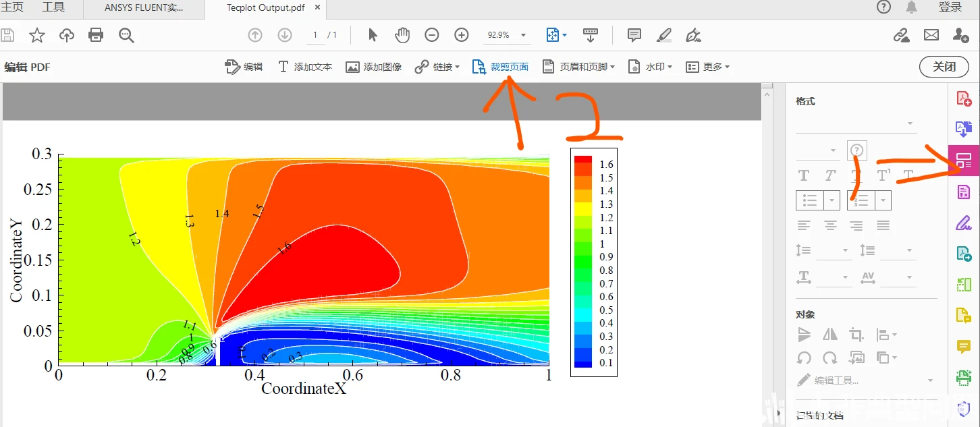Open the 92.9% zoom level dropdown
Viewport: 980px width, 427px height.
tap(507, 35)
